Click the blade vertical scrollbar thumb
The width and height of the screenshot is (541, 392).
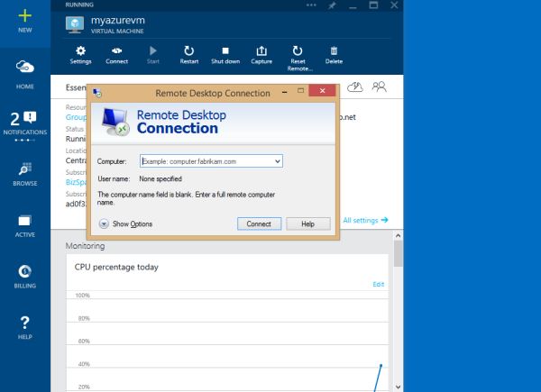(x=399, y=253)
